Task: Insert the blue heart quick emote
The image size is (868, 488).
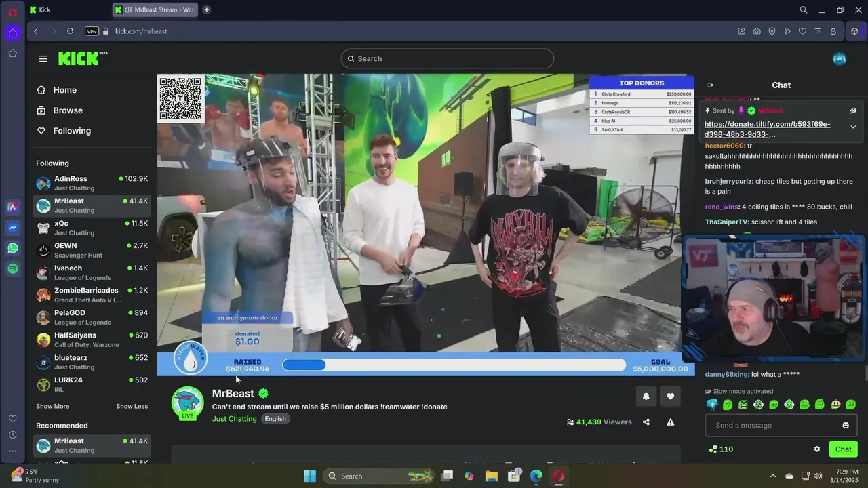Action: pyautogui.click(x=712, y=405)
